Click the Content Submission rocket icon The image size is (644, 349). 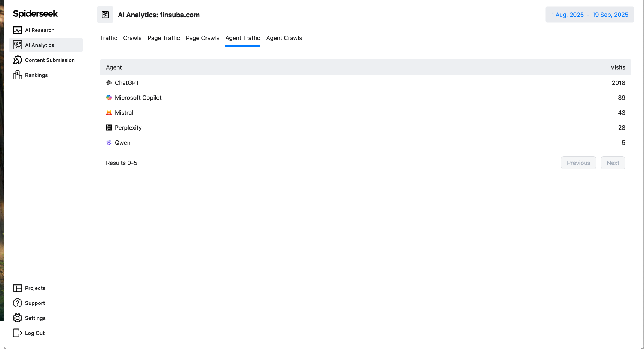(18, 60)
